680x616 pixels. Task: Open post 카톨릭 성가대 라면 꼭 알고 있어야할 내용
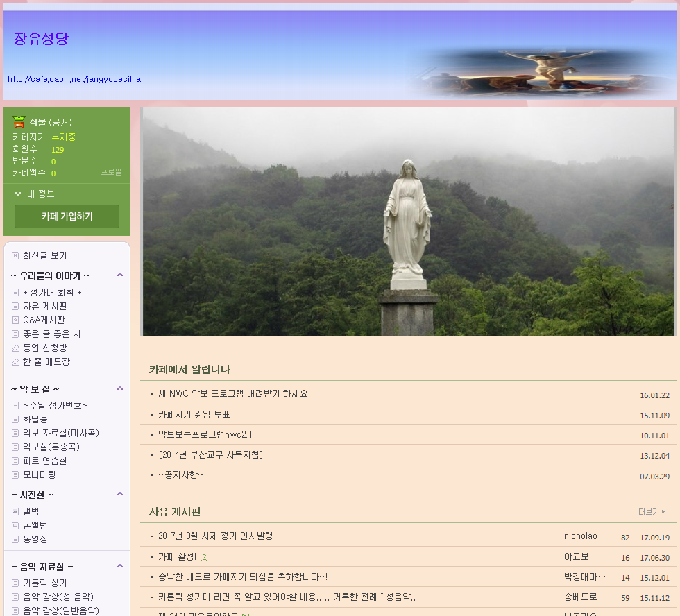[287, 597]
